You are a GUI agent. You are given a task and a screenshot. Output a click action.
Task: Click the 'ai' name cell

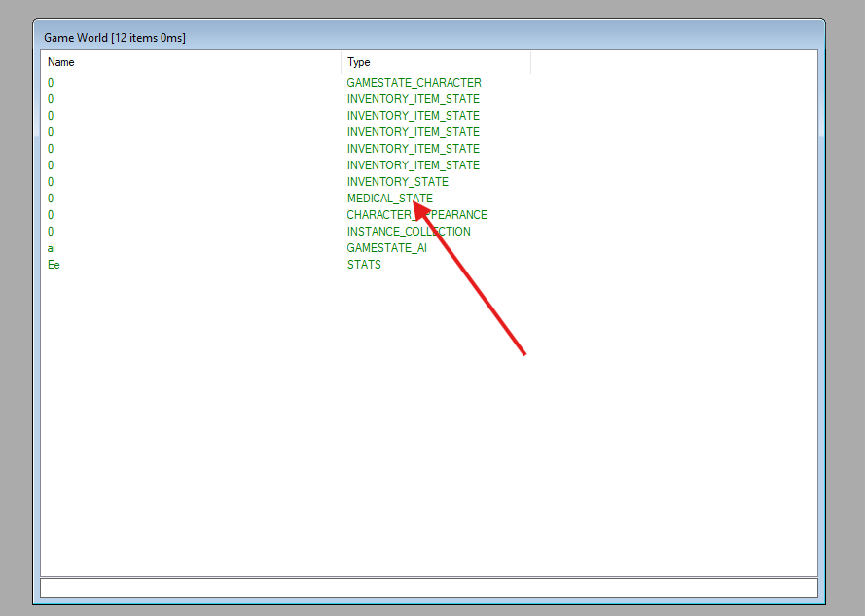point(52,248)
